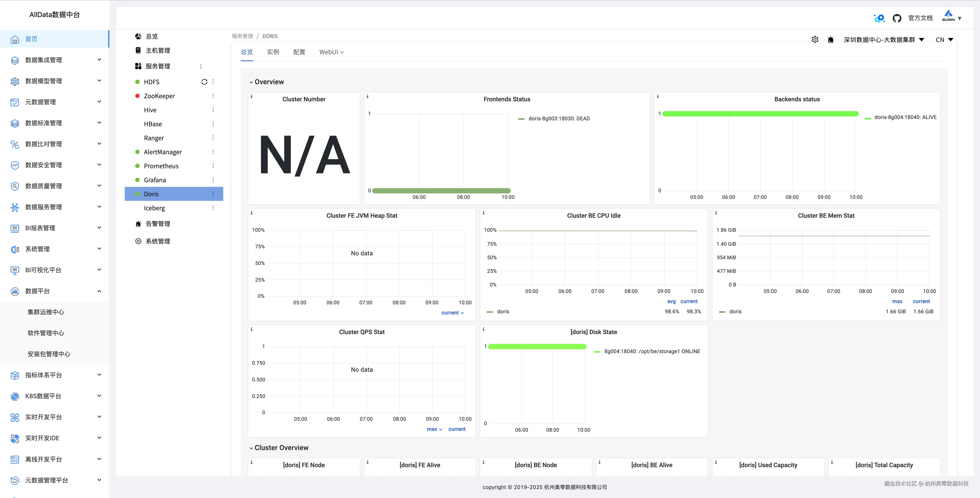Screen dimensions: 980x498
Task: Open the three-dot menu for ZooKeeper
Action: click(213, 96)
